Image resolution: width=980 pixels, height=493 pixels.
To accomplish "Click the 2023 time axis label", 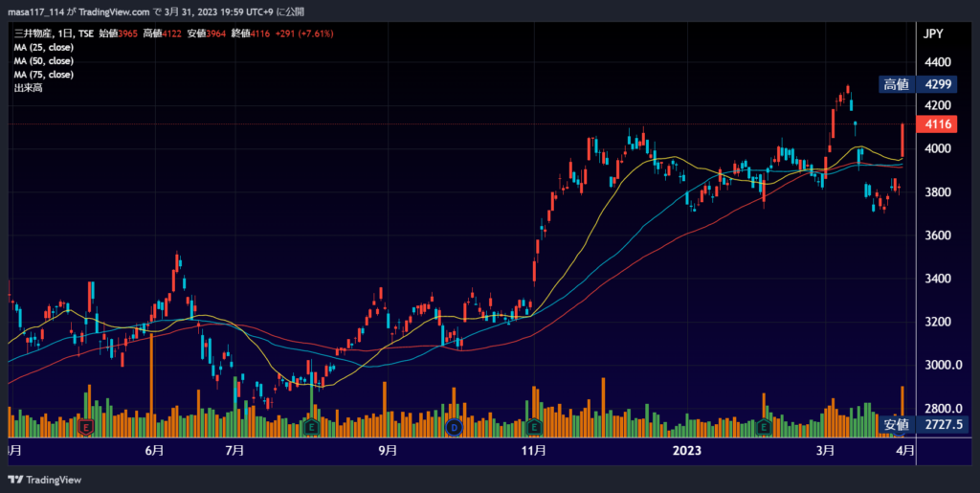I will [687, 451].
